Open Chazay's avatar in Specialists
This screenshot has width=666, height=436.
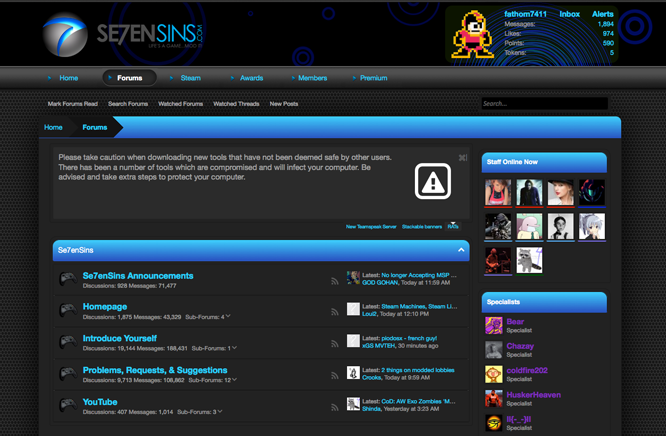494,350
